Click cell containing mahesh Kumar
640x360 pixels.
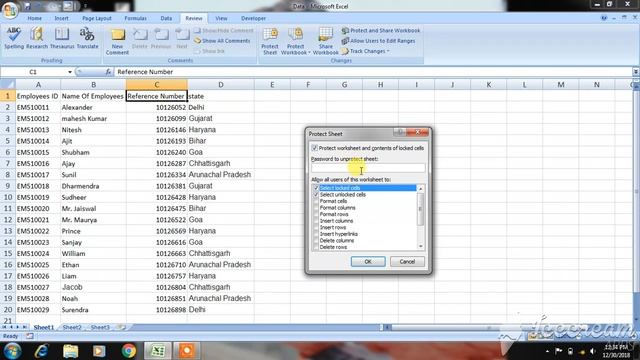click(x=93, y=118)
